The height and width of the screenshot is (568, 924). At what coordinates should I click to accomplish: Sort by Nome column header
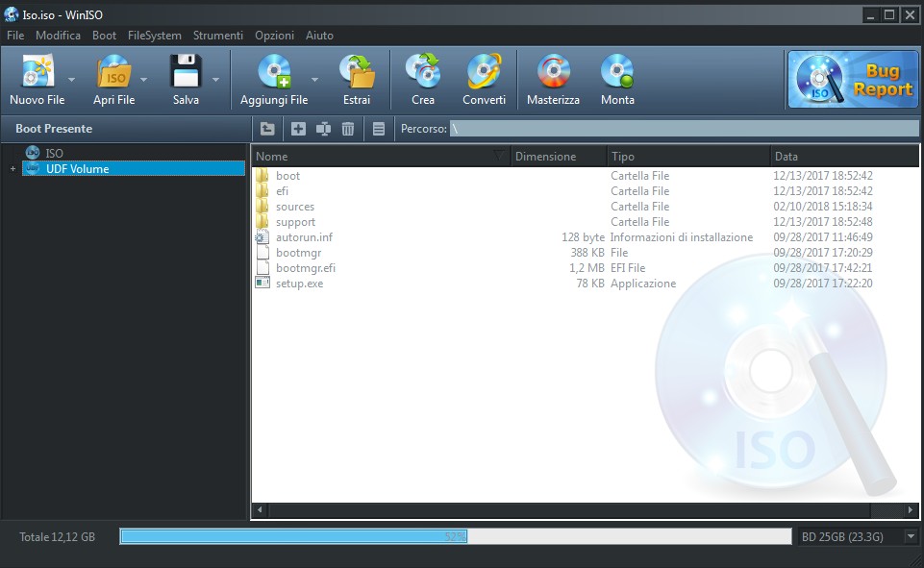point(381,156)
